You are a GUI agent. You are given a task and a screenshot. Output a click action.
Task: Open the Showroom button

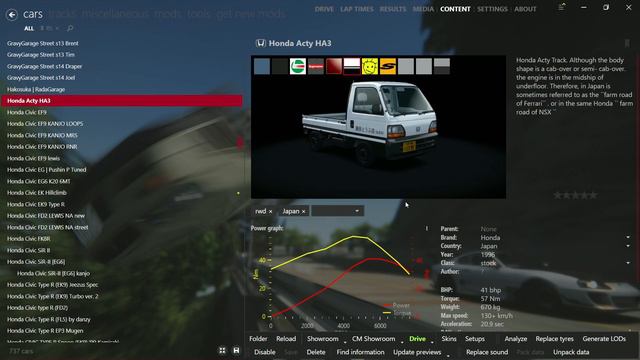tap(322, 339)
